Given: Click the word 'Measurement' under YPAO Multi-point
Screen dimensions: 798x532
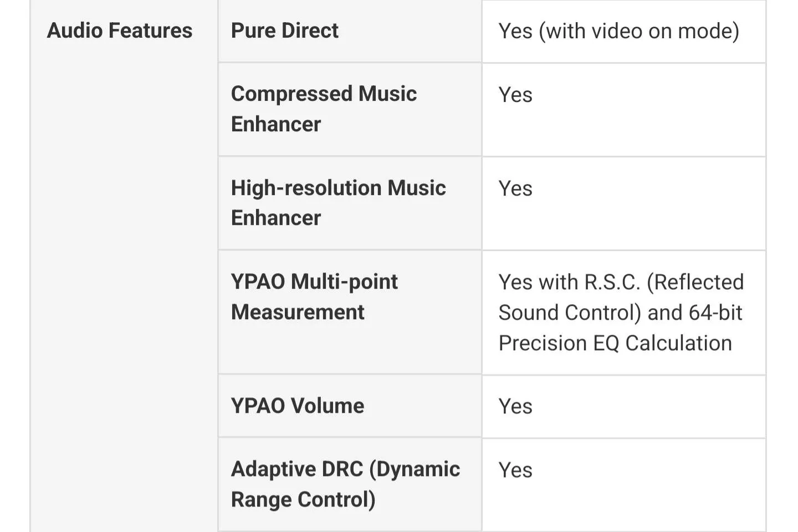Looking at the screenshot, I should [298, 313].
